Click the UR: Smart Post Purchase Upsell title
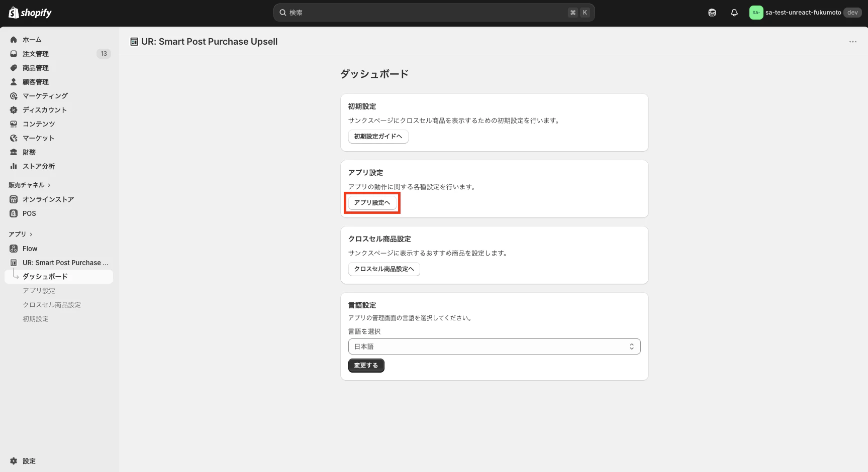868x472 pixels. coord(209,42)
